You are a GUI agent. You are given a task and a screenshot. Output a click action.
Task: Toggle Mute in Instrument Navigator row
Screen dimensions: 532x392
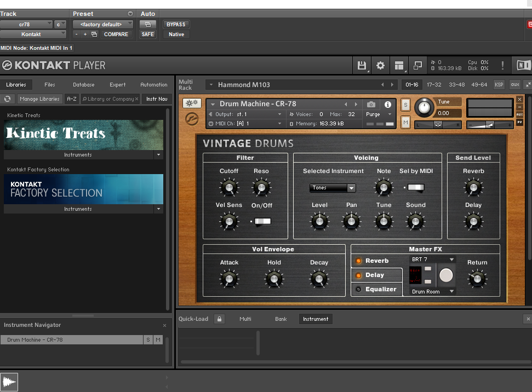pyautogui.click(x=158, y=340)
